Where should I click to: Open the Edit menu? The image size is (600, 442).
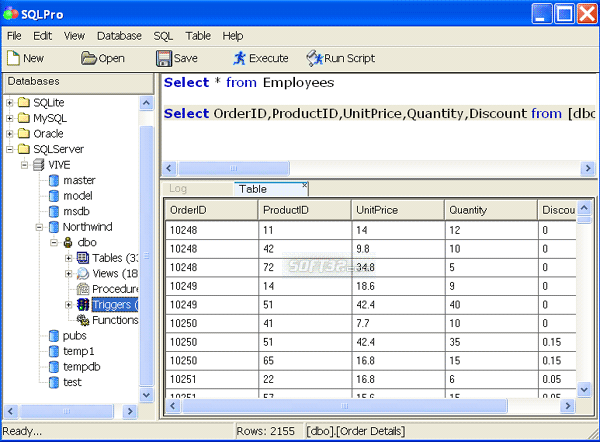point(42,36)
